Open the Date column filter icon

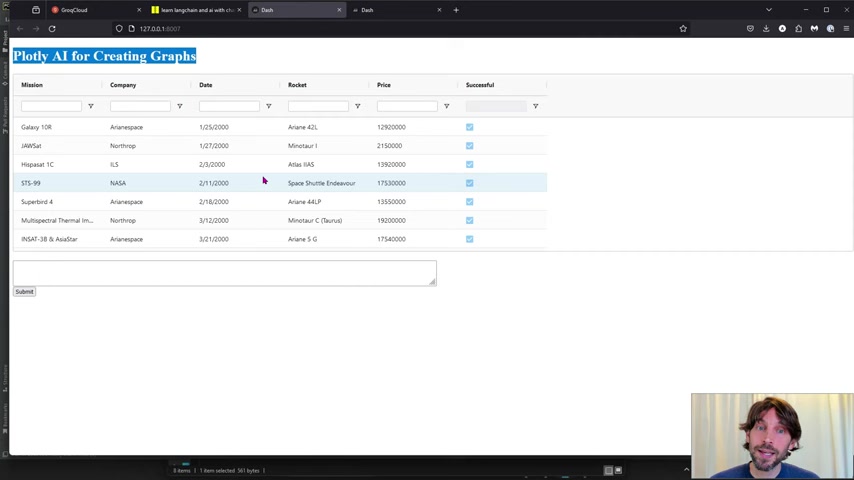click(x=269, y=106)
